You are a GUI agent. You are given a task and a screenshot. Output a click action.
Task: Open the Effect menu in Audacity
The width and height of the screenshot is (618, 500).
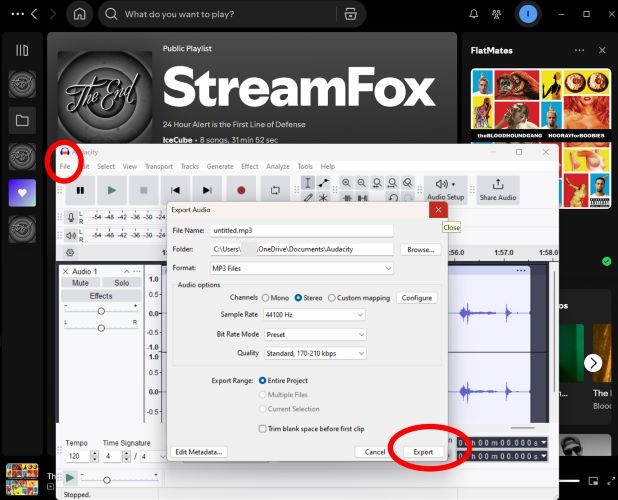250,166
